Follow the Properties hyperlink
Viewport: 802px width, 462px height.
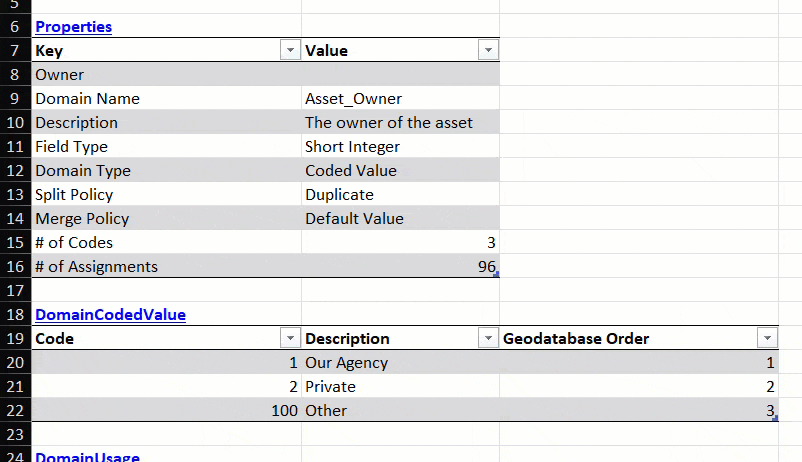click(73, 27)
